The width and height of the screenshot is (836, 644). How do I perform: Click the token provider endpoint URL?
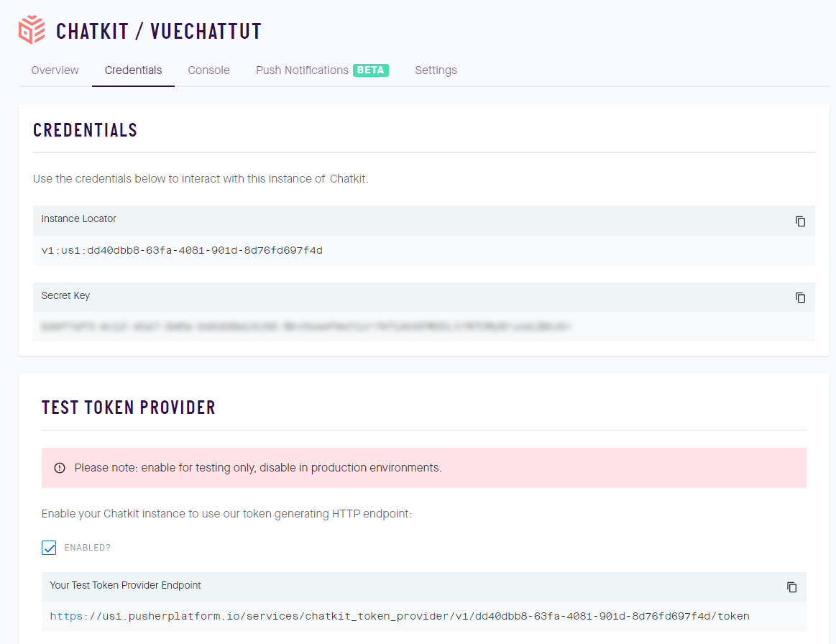pos(400,616)
